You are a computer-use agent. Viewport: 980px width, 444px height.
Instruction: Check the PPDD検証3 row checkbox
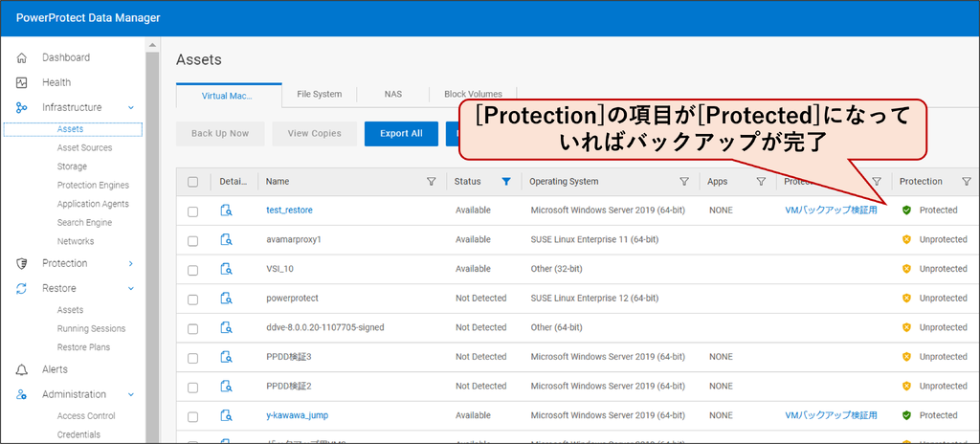[193, 358]
